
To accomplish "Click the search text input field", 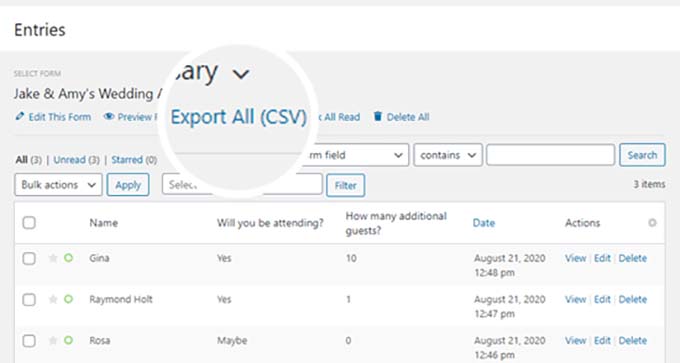I will point(550,155).
